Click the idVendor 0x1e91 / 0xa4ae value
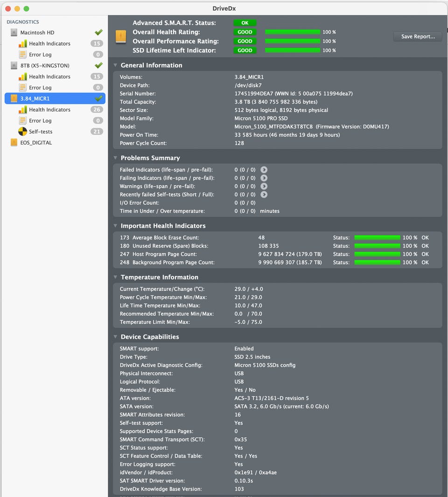Viewport: 448px width, 497px height. 256,472
